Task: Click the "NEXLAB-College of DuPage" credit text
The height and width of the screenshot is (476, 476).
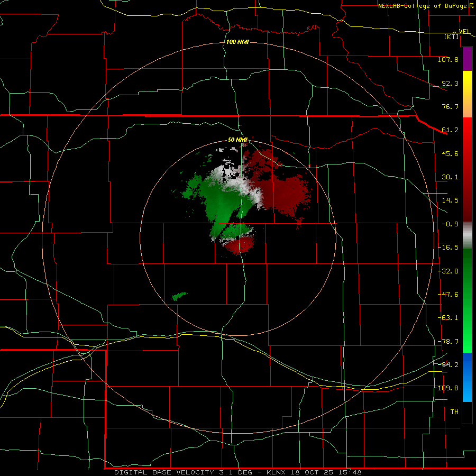Action: point(422,6)
